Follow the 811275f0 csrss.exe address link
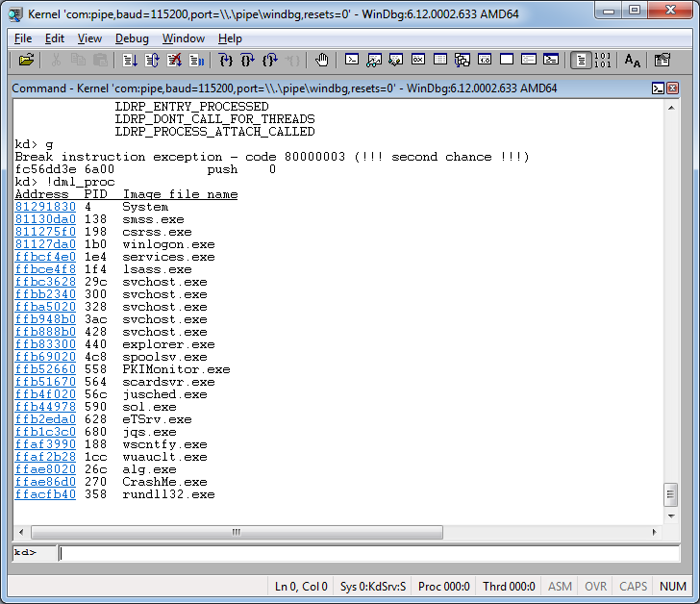Viewport: 700px width, 604px height. [45, 232]
